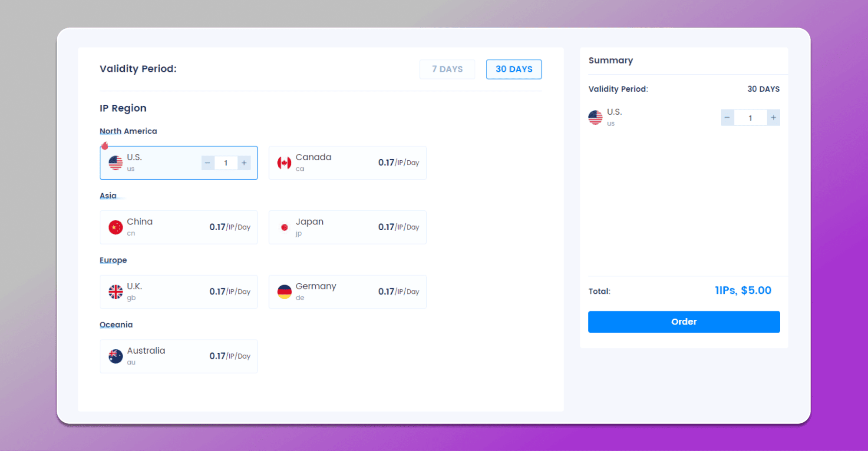
Task: Click the Japan flag icon
Action: [x=284, y=227]
